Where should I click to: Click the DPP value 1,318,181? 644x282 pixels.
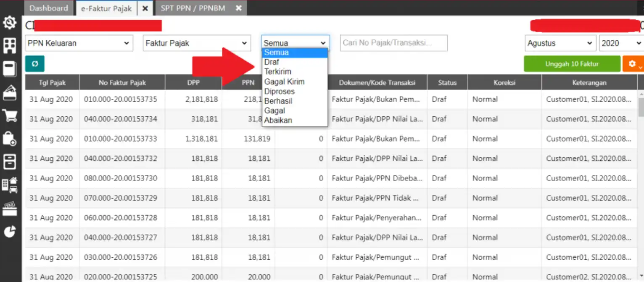tap(202, 139)
